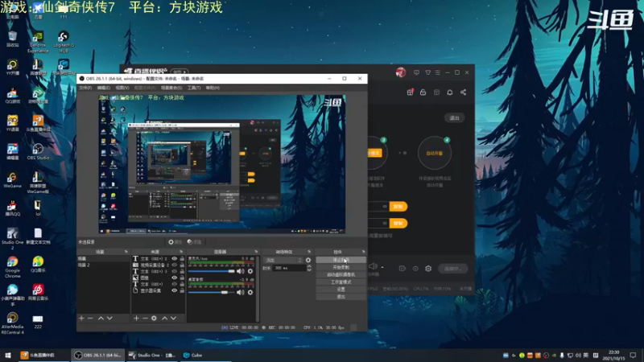Image resolution: width=644 pixels, height=362 pixels.
Task: Move scene up in the Scenes panel
Action: click(101, 318)
